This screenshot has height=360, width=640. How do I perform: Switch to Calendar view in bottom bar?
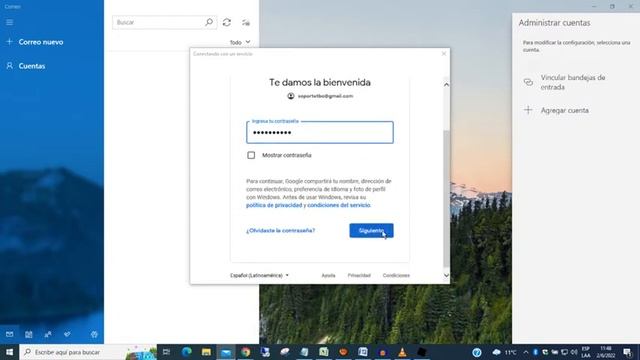[29, 334]
